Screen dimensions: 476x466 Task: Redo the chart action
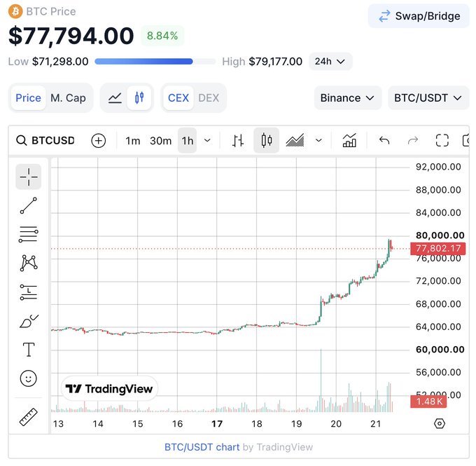pyautogui.click(x=413, y=140)
